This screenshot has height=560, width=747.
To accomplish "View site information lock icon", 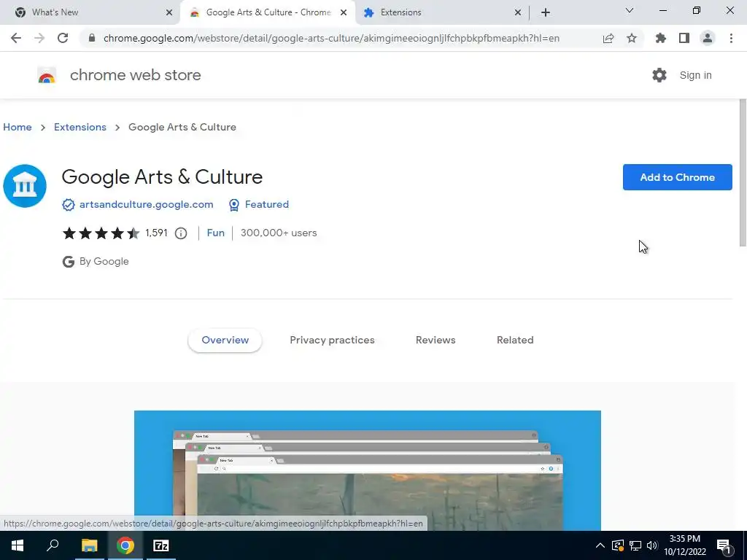I will (92, 38).
